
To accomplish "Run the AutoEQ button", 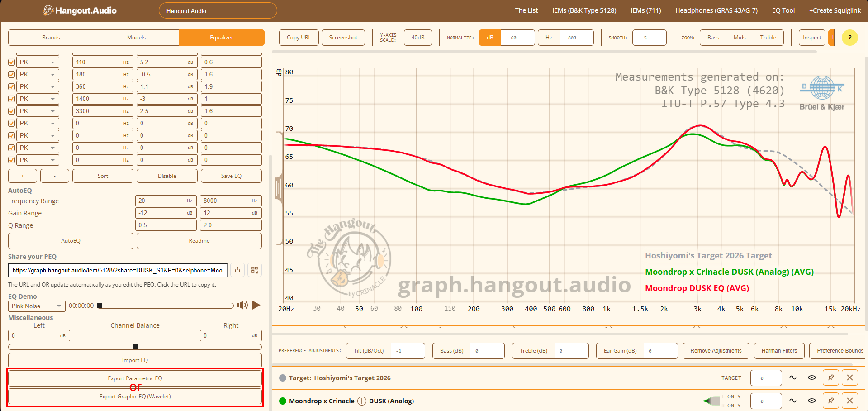I will click(x=71, y=241).
